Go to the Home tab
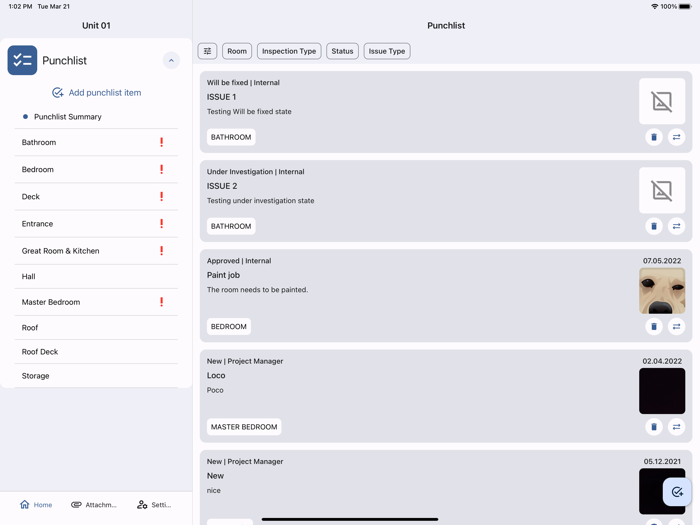This screenshot has width=700, height=525. click(x=36, y=505)
